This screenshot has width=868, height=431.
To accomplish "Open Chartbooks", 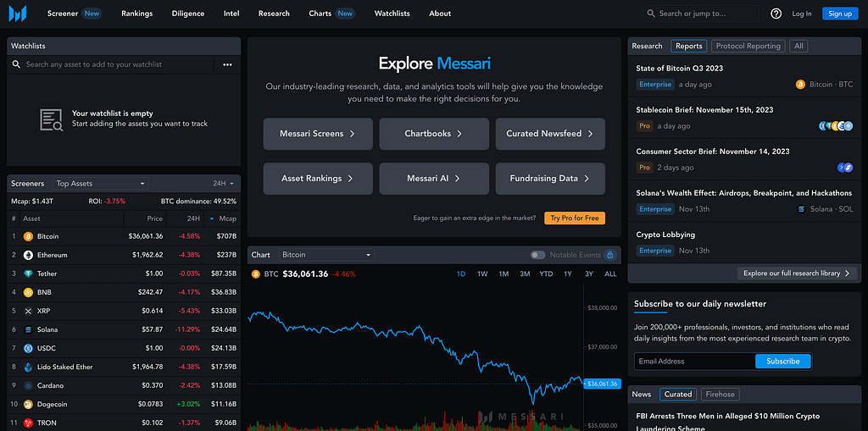I will [434, 134].
